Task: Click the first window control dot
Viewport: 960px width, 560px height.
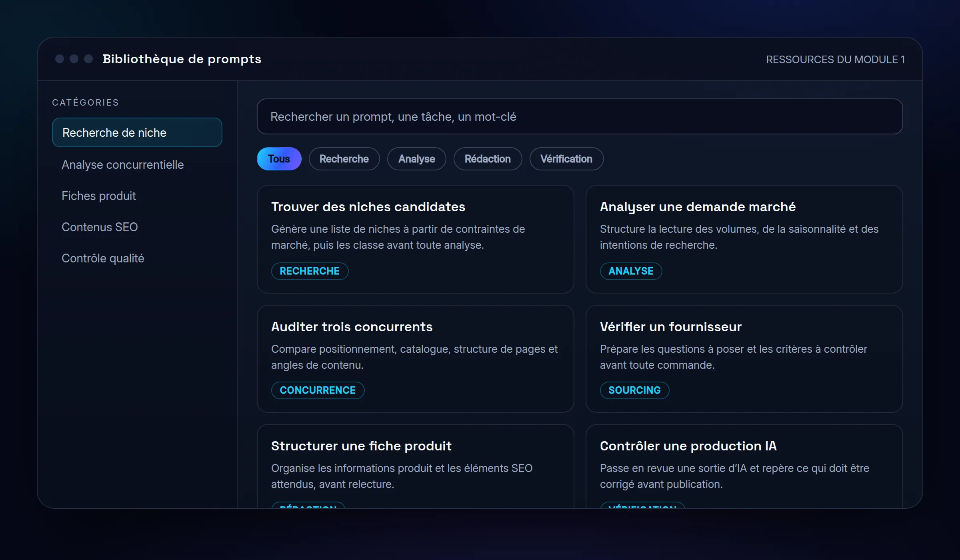Action: tap(60, 59)
